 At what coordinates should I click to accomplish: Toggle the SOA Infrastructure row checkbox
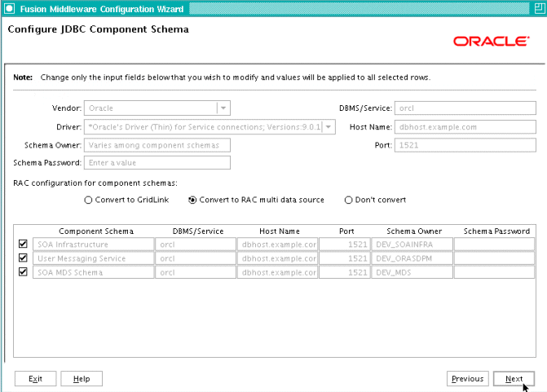(x=23, y=244)
